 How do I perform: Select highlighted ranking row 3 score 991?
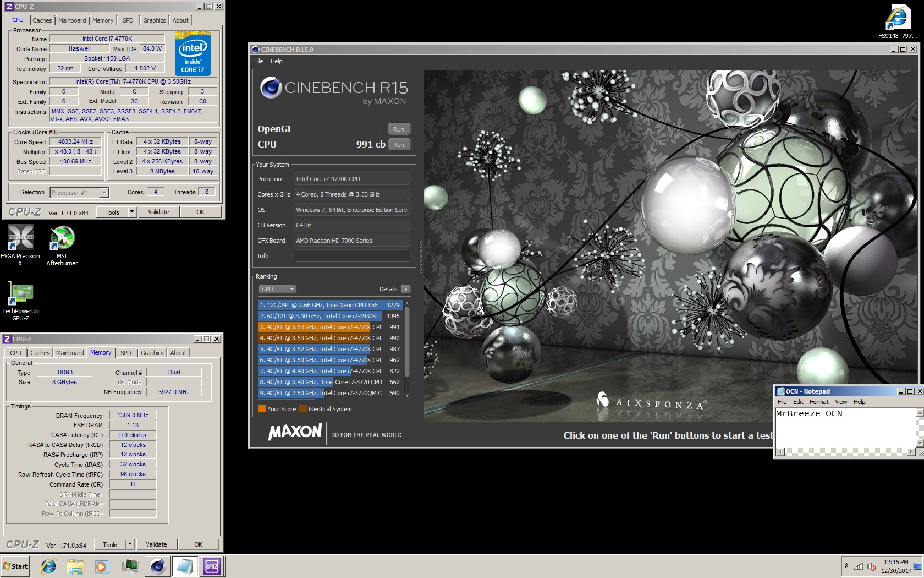(330, 327)
